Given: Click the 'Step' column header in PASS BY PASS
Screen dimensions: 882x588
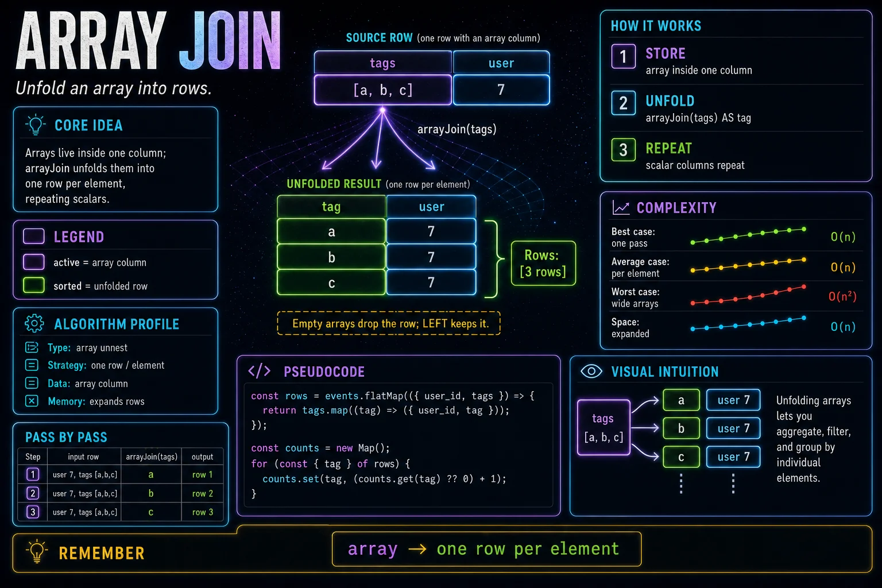Looking at the screenshot, I should [33, 457].
